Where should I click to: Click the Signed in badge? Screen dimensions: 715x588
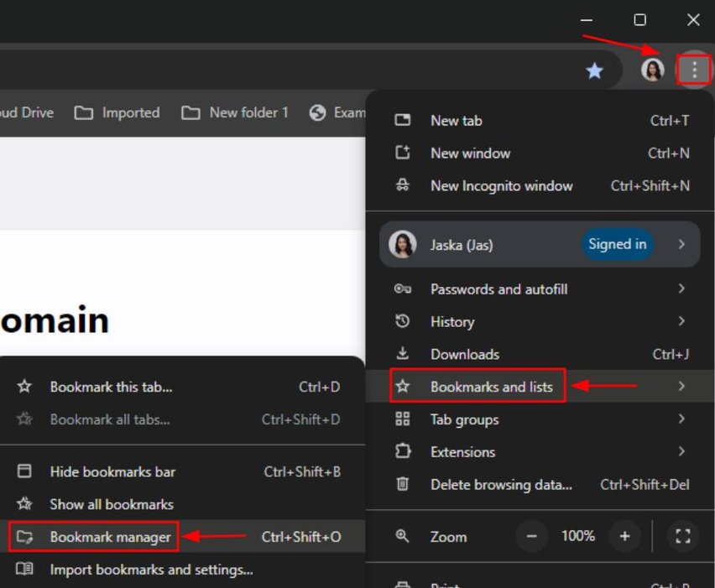click(617, 244)
